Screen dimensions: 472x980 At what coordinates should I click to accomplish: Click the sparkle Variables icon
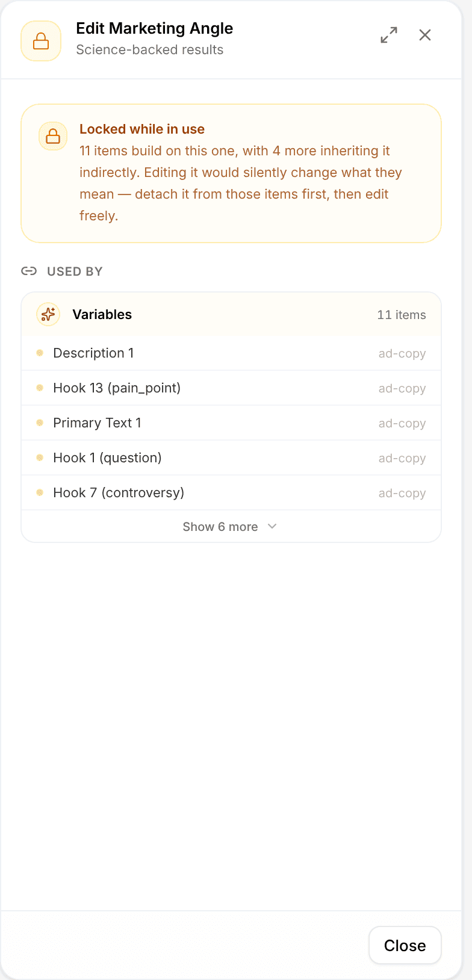tap(48, 314)
